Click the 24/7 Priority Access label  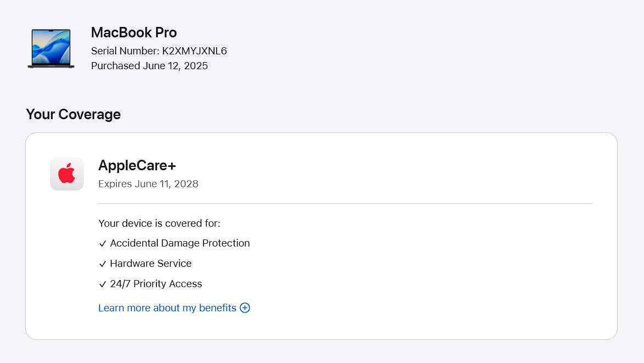pyautogui.click(x=156, y=284)
